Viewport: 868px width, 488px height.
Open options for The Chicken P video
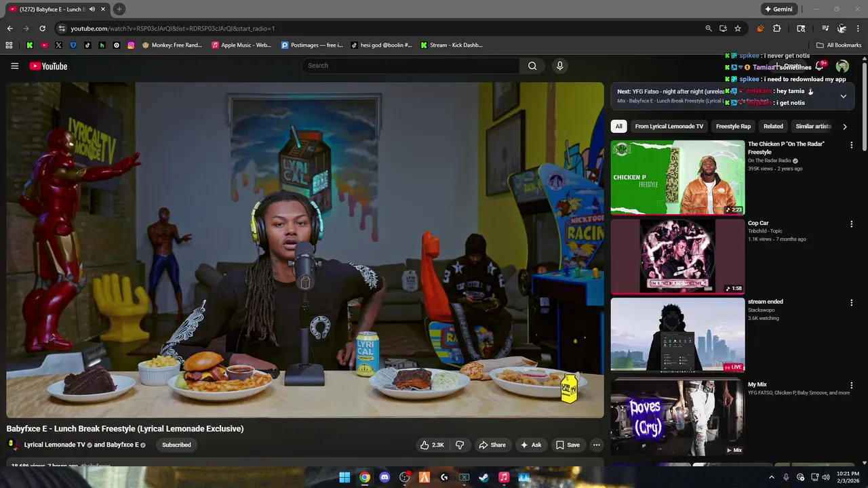click(x=852, y=145)
